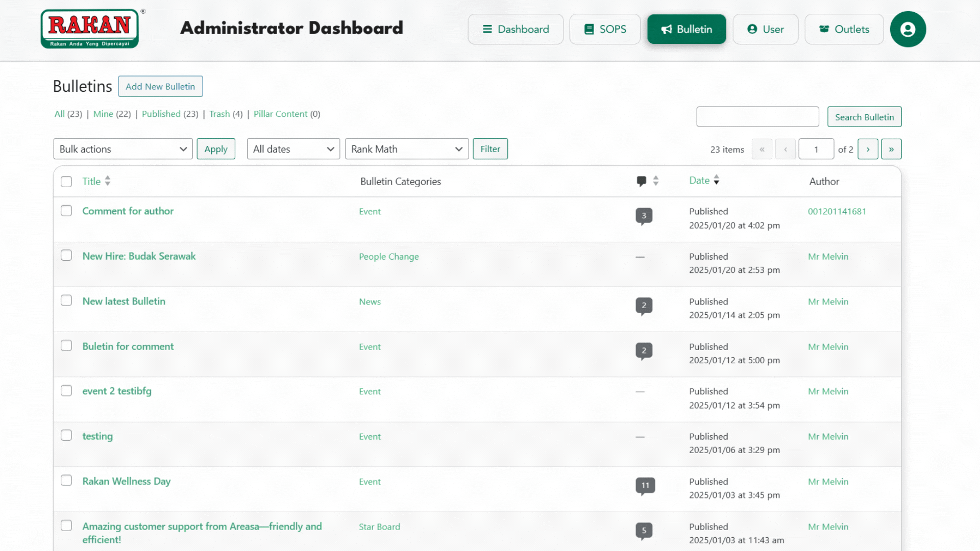Click Add New Bulletin button
This screenshot has height=551, width=980.
tap(160, 86)
